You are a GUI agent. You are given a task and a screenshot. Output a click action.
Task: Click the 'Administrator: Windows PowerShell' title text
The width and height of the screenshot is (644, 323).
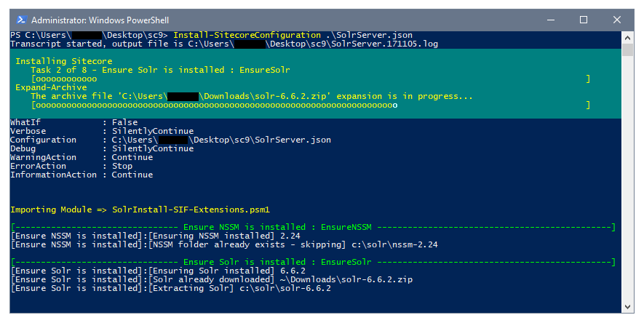point(89,20)
